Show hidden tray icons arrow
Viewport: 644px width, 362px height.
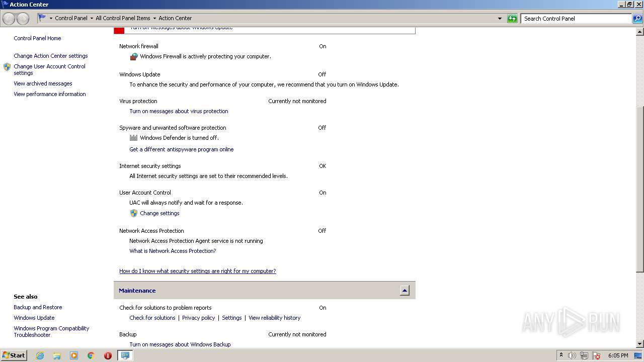561,355
